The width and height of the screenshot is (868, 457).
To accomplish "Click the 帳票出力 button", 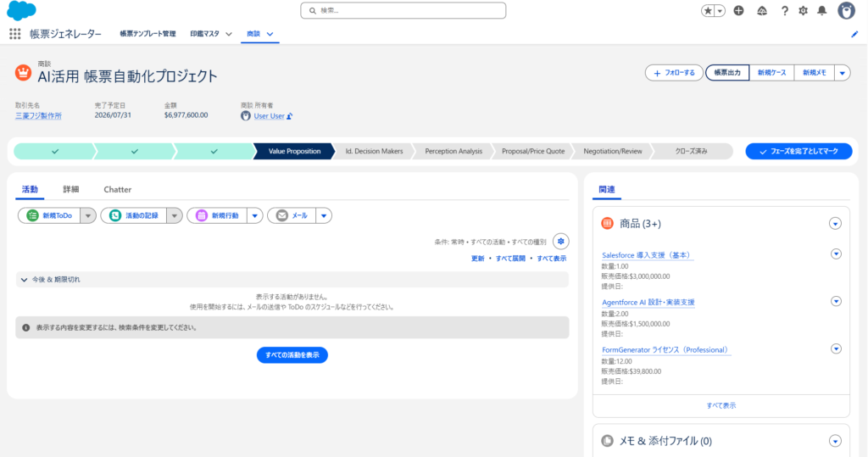I will (727, 73).
